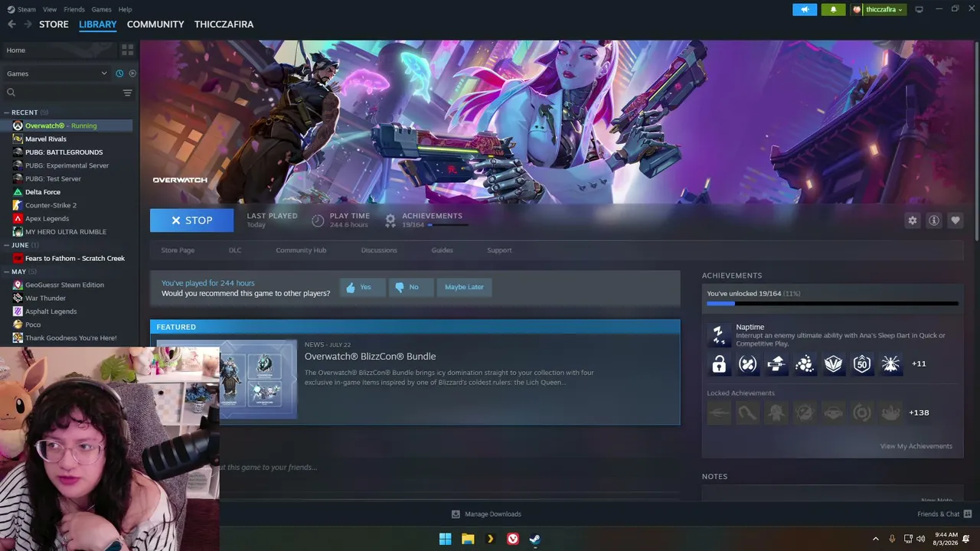
Task: Click the level 50 achievement badge
Action: coord(862,364)
